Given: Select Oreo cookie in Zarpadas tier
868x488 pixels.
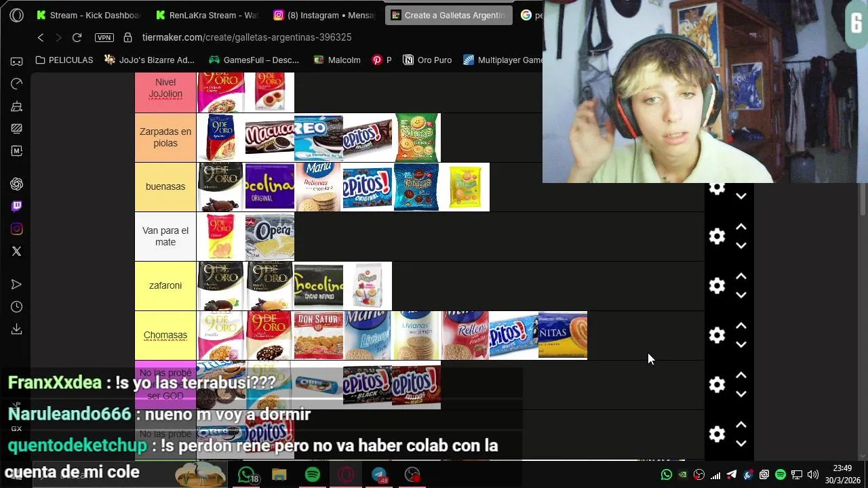Looking at the screenshot, I should coord(319,138).
